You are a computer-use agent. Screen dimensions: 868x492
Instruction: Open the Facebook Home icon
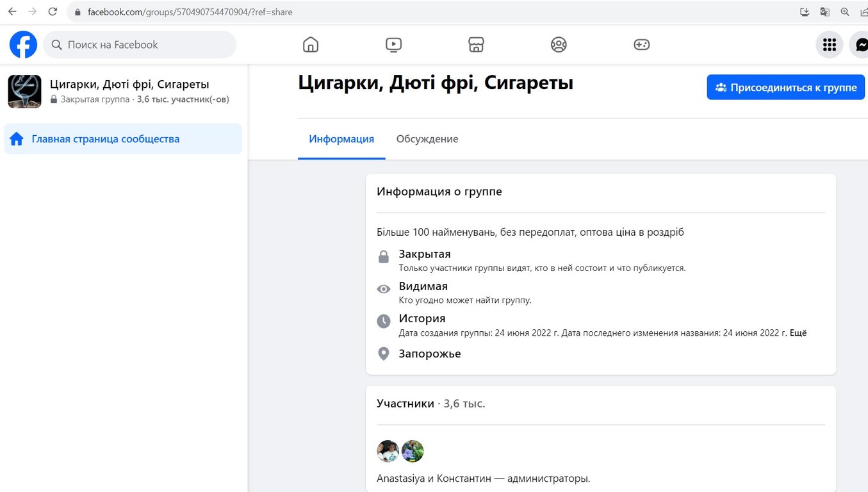click(310, 45)
